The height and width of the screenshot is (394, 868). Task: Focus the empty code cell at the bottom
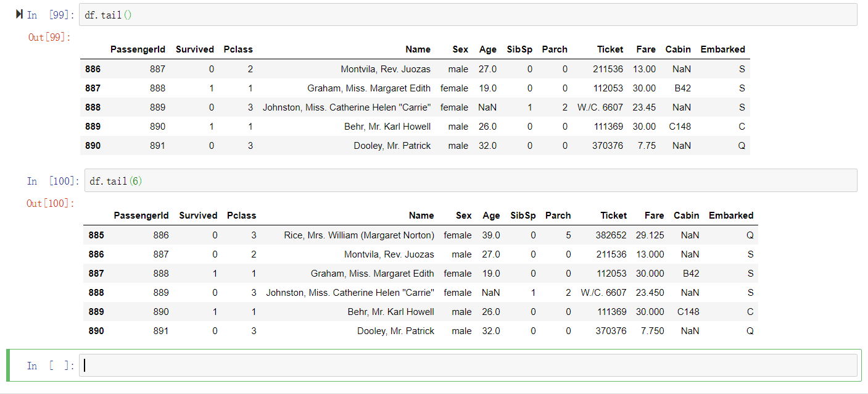(x=469, y=366)
